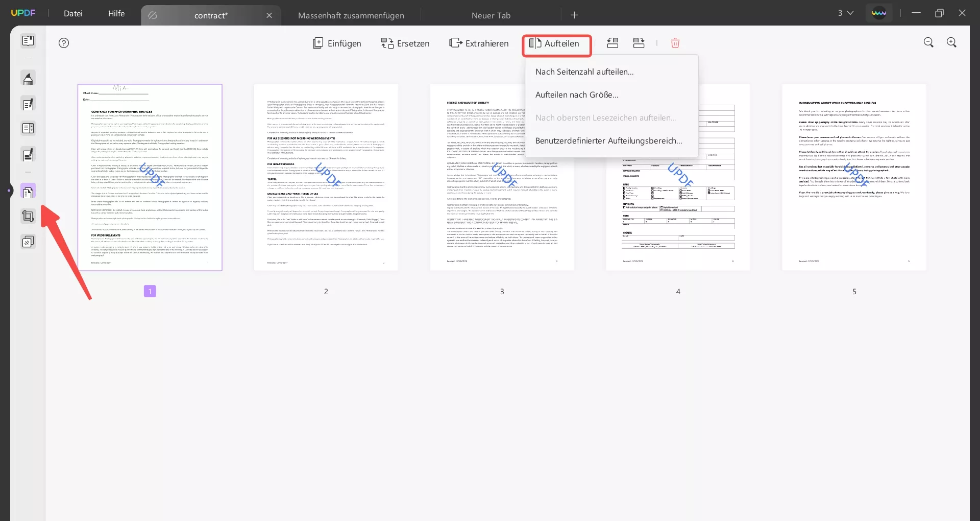Open Reader mode in the left sidebar

tap(28, 41)
